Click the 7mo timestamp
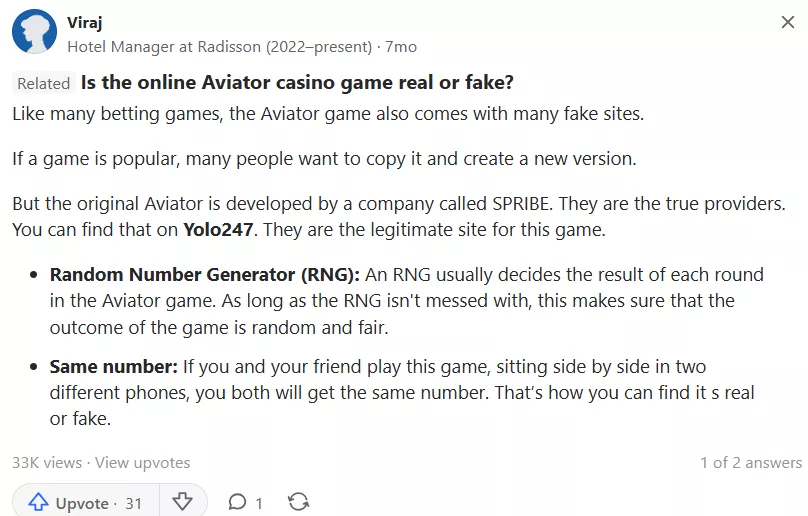This screenshot has height=516, width=808. (401, 47)
